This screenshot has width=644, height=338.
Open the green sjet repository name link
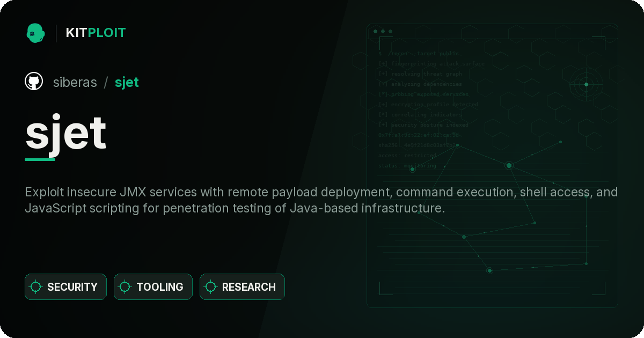click(127, 82)
